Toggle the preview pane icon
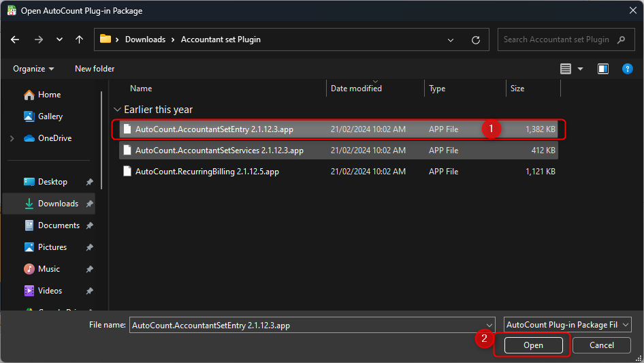This screenshot has height=363, width=644. (x=602, y=69)
